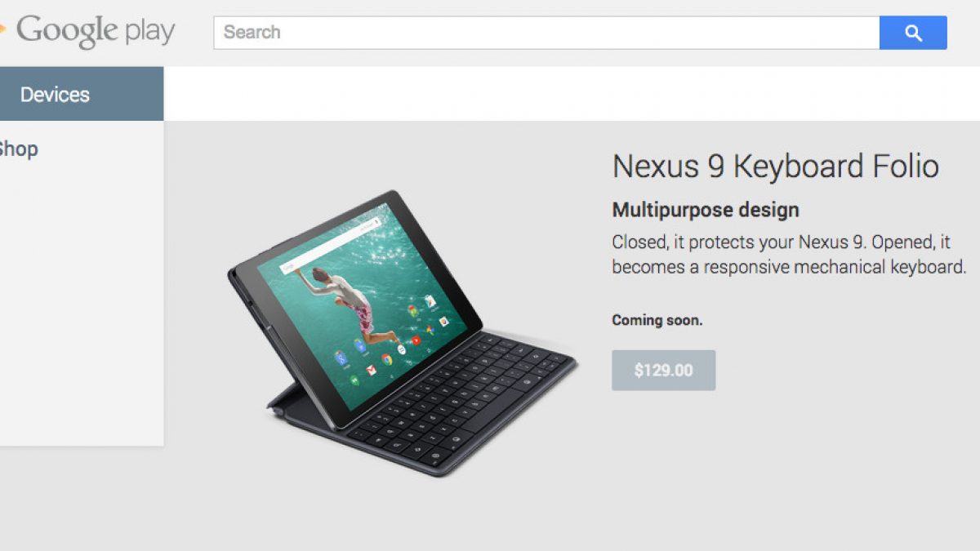Focus the Google Play Search field
The width and height of the screenshot is (980, 551).
tap(546, 33)
